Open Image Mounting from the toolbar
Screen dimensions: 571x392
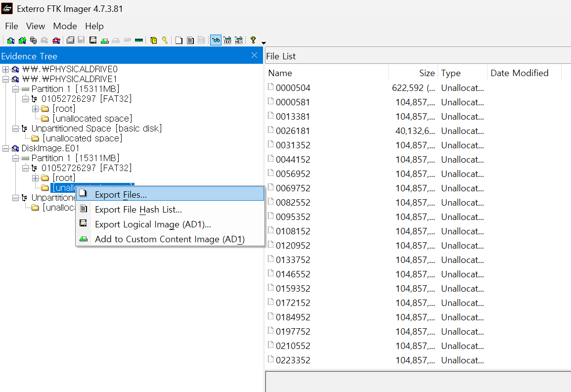click(33, 41)
